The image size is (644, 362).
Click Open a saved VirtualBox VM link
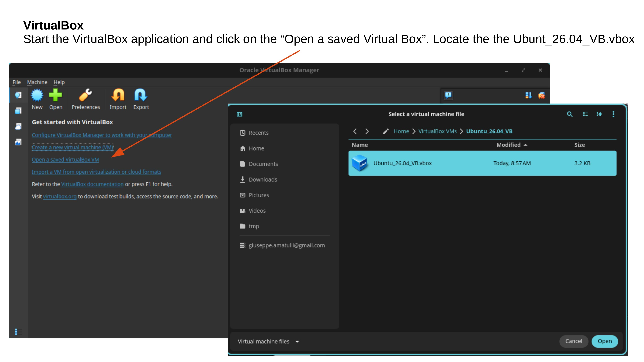[x=65, y=159]
